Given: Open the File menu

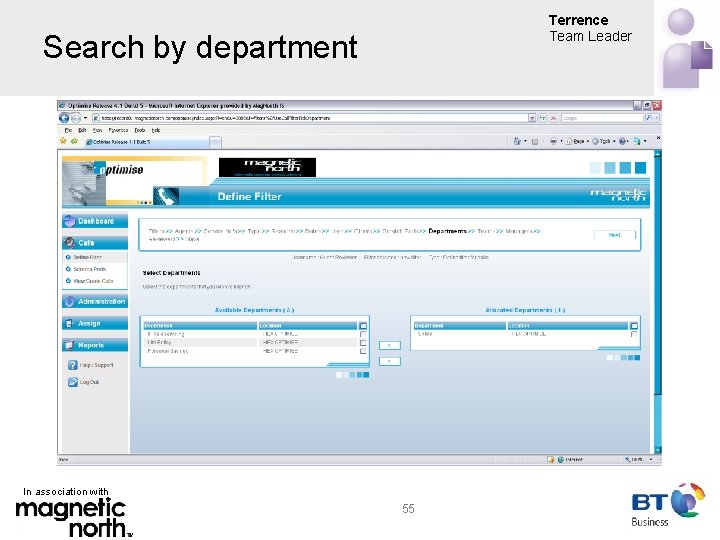Looking at the screenshot, I should pos(68,130).
